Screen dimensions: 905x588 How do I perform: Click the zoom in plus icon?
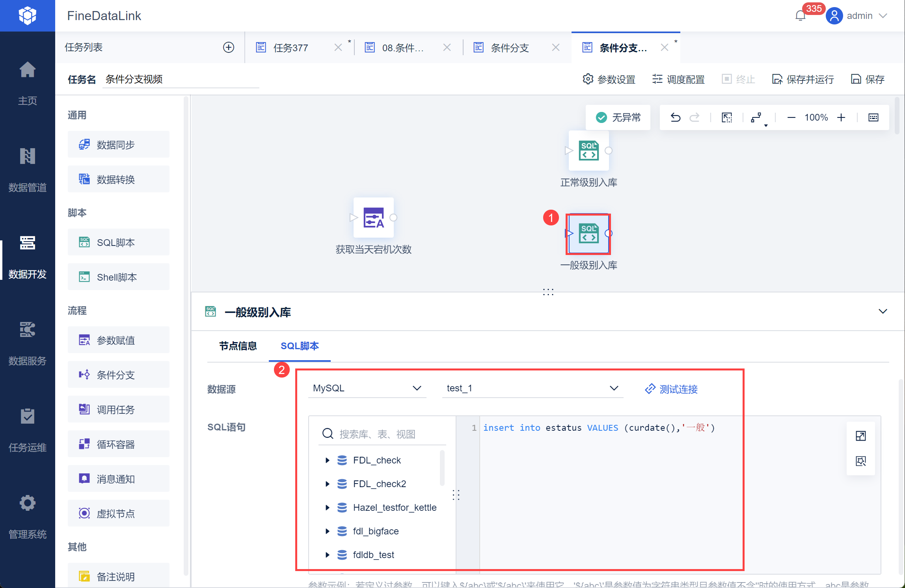(x=841, y=117)
